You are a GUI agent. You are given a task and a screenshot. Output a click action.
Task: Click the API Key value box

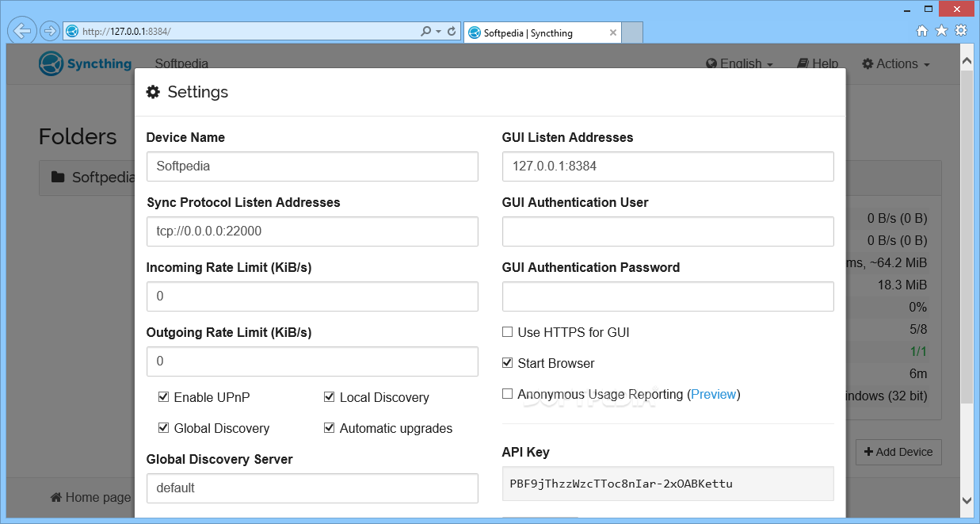668,484
